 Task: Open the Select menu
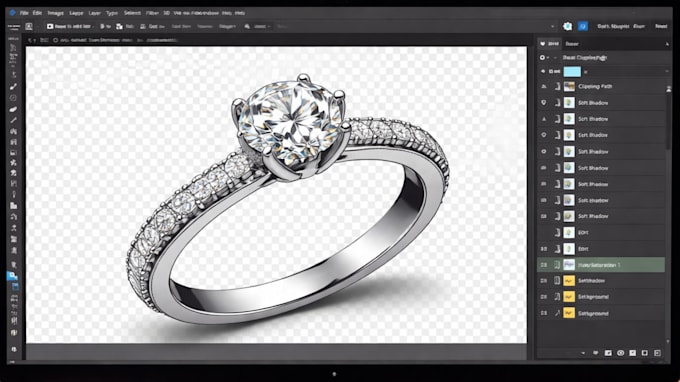tap(132, 13)
